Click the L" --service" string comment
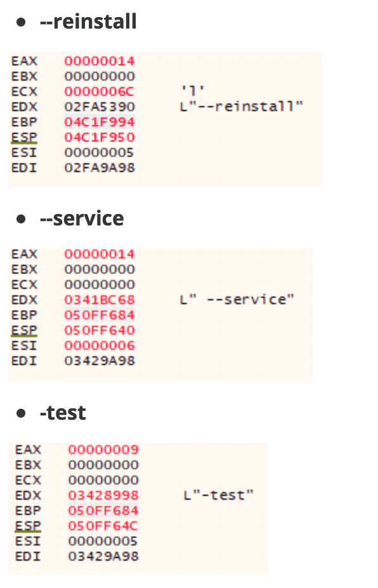The width and height of the screenshot is (378, 588). pos(237,300)
